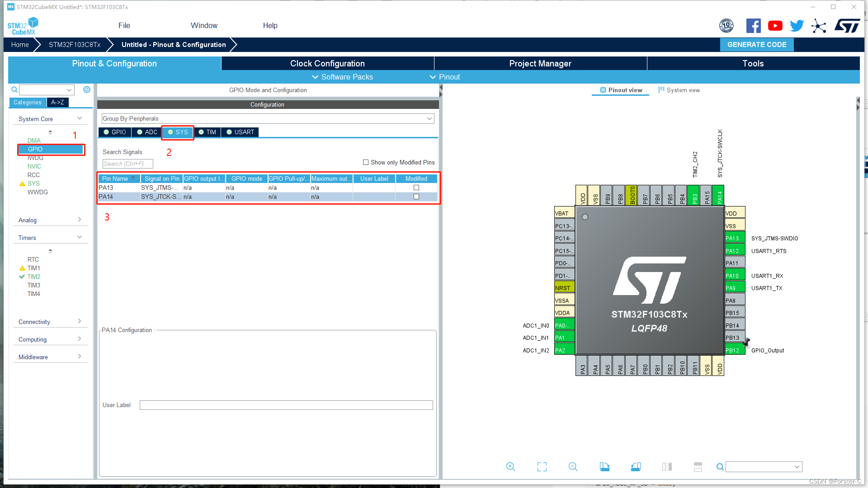The height and width of the screenshot is (488, 868).
Task: Click the STM32CubeMX logo
Action: pyautogui.click(x=23, y=26)
